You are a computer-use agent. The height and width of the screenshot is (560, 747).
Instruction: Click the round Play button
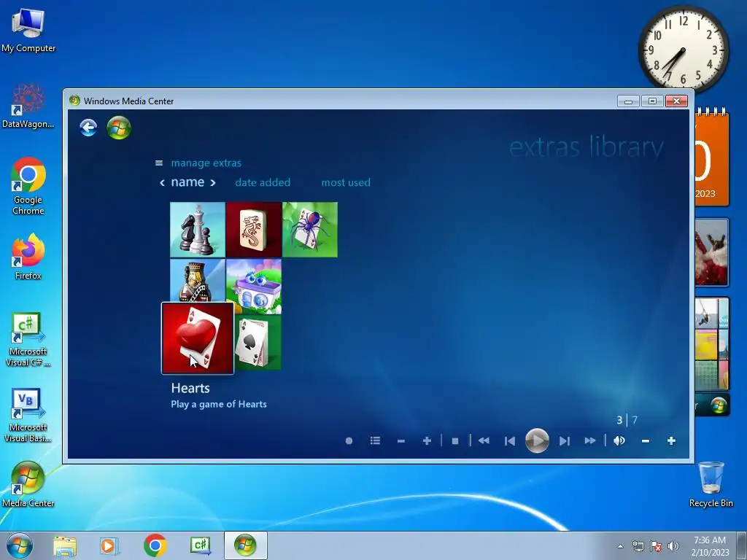pyautogui.click(x=537, y=440)
